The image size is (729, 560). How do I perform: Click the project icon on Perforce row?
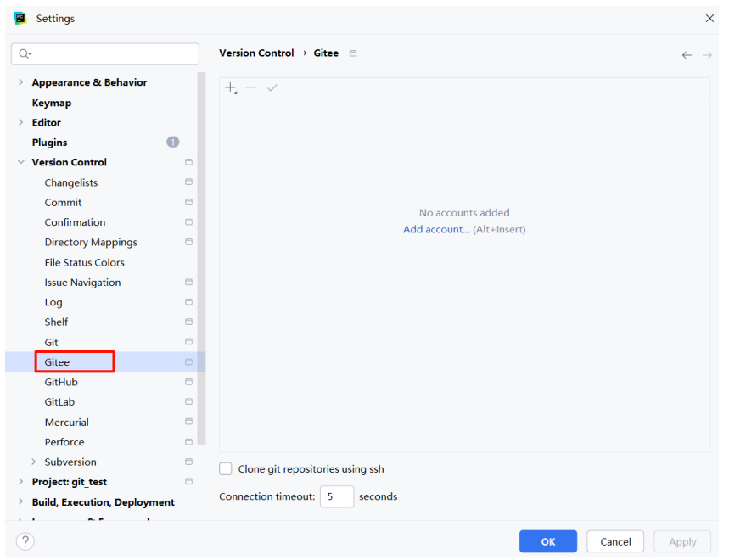[x=188, y=442]
